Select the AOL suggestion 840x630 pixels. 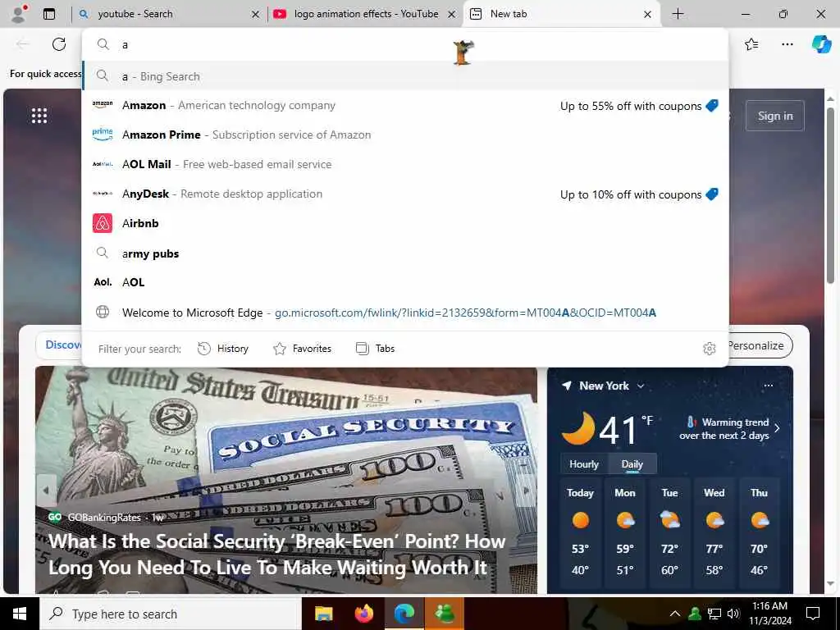[x=405, y=282]
